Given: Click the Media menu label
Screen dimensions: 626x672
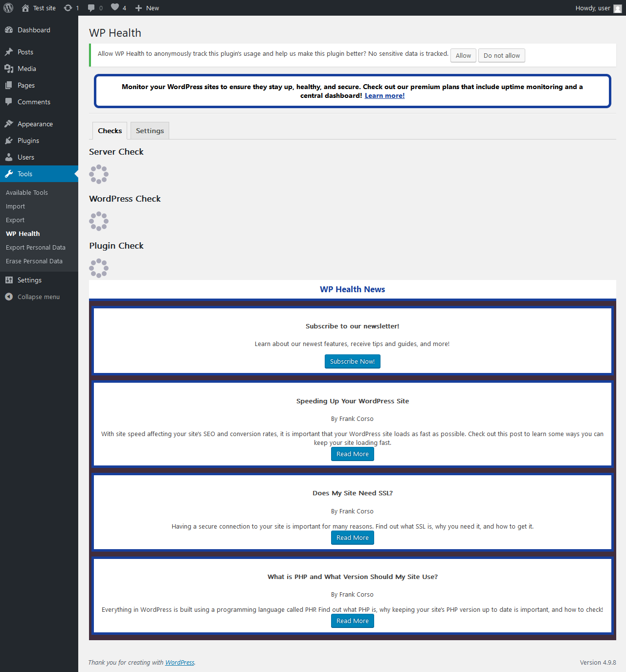Looking at the screenshot, I should coord(27,69).
